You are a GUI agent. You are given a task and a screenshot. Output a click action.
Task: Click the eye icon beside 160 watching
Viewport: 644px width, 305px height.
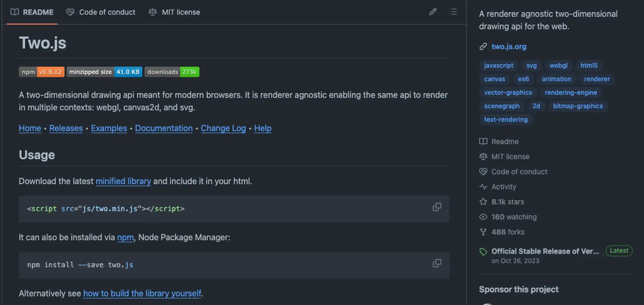click(483, 217)
